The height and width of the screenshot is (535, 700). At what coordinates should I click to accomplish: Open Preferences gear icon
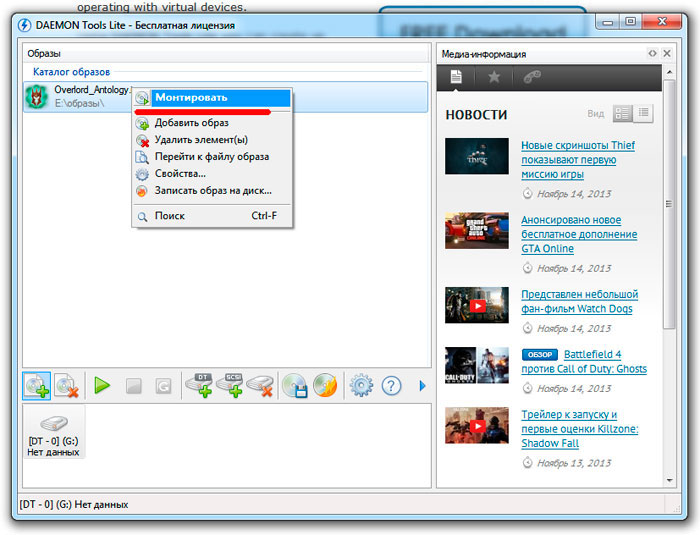(x=361, y=385)
